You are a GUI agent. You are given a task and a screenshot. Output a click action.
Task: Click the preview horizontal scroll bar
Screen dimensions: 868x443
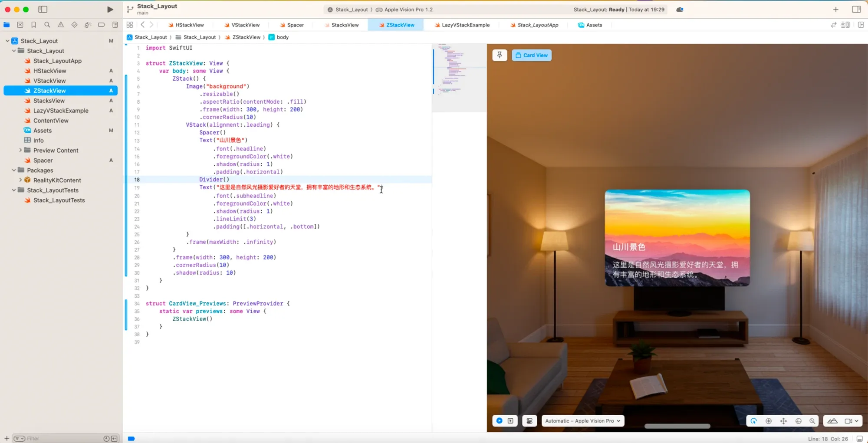pos(677,426)
